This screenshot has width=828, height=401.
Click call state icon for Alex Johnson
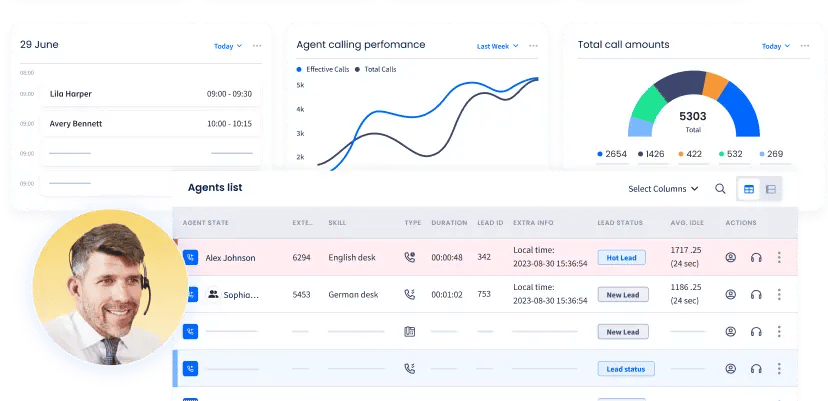(190, 258)
